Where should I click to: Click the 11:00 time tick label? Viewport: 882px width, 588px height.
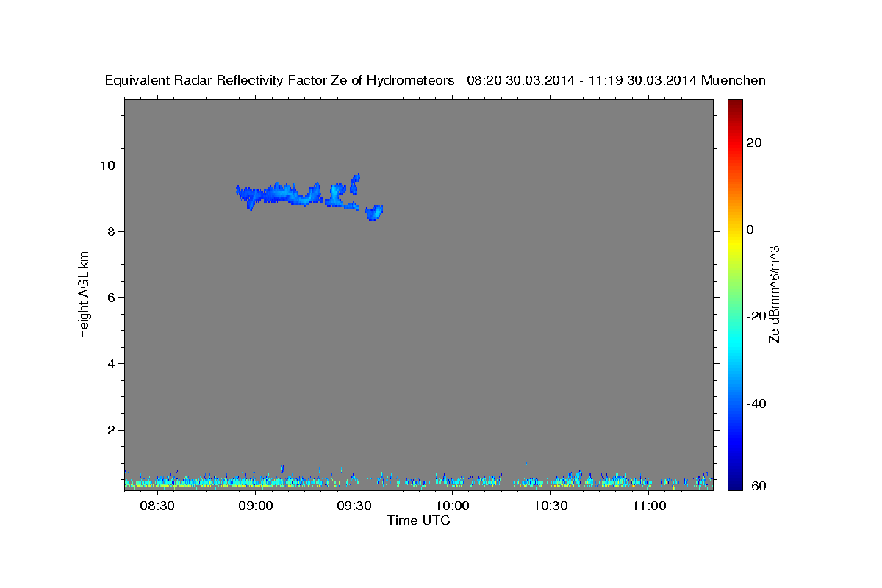coord(649,506)
